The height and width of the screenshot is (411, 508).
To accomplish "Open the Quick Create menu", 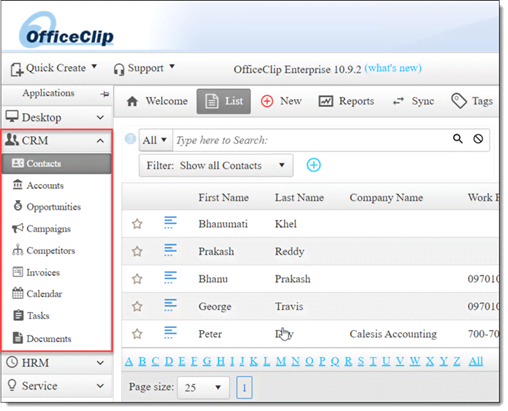I will [x=54, y=68].
